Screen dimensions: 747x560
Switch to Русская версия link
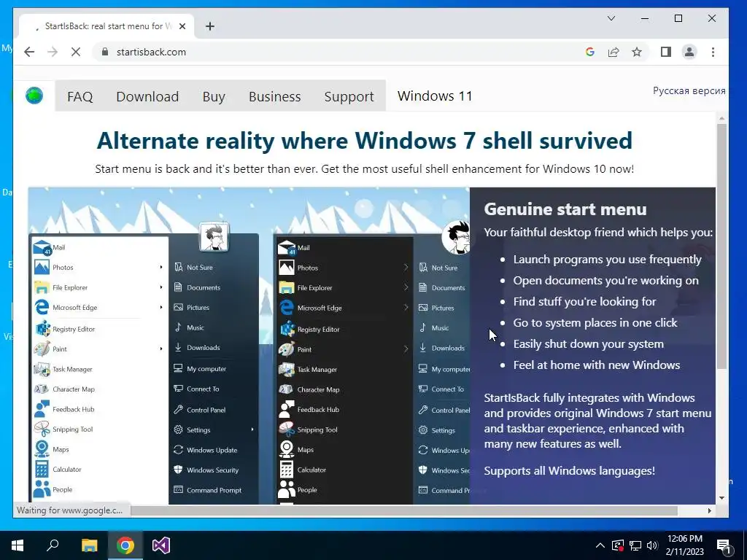pyautogui.click(x=689, y=90)
